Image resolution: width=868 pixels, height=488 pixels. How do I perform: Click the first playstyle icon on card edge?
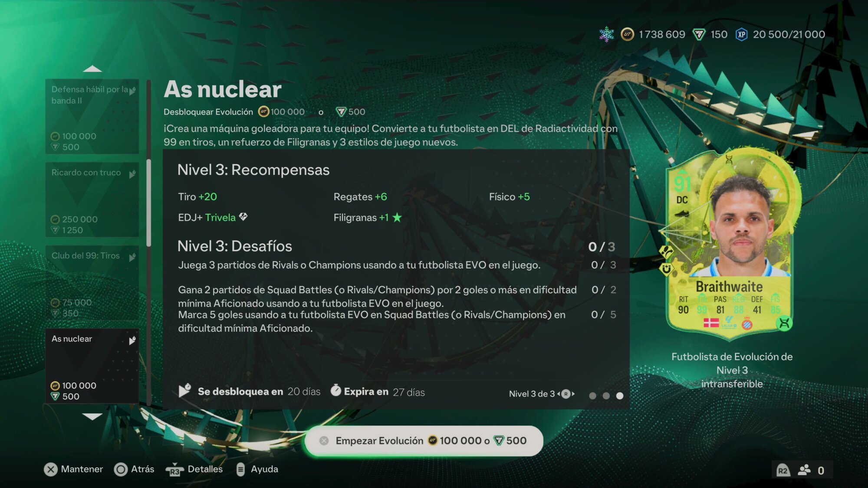[x=666, y=252]
